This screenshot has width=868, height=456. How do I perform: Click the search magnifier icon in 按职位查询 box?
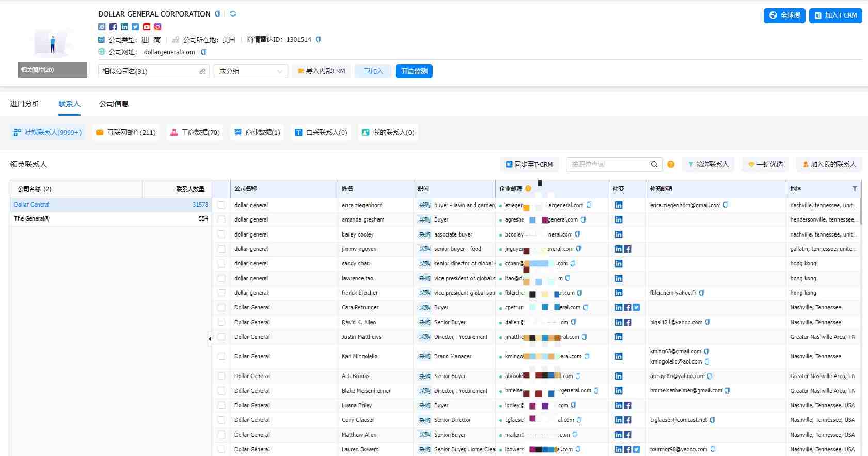click(654, 164)
